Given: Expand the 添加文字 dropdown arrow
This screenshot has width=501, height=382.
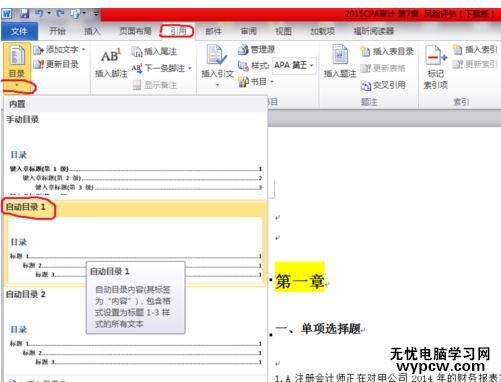Looking at the screenshot, I should 83,50.
